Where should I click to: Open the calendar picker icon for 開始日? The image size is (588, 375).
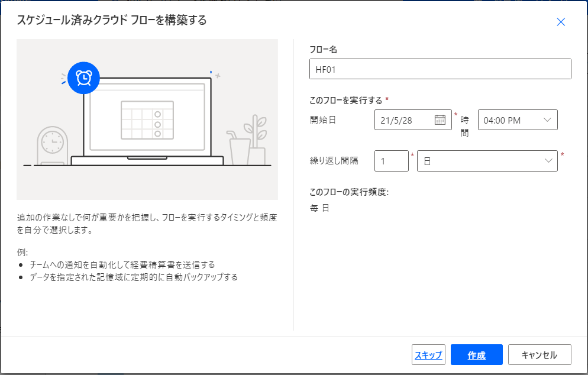pos(440,120)
